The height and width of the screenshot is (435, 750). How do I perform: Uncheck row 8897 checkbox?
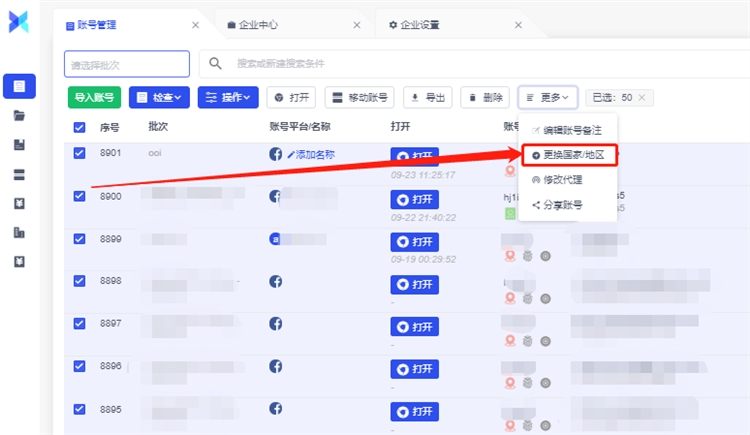coord(79,323)
